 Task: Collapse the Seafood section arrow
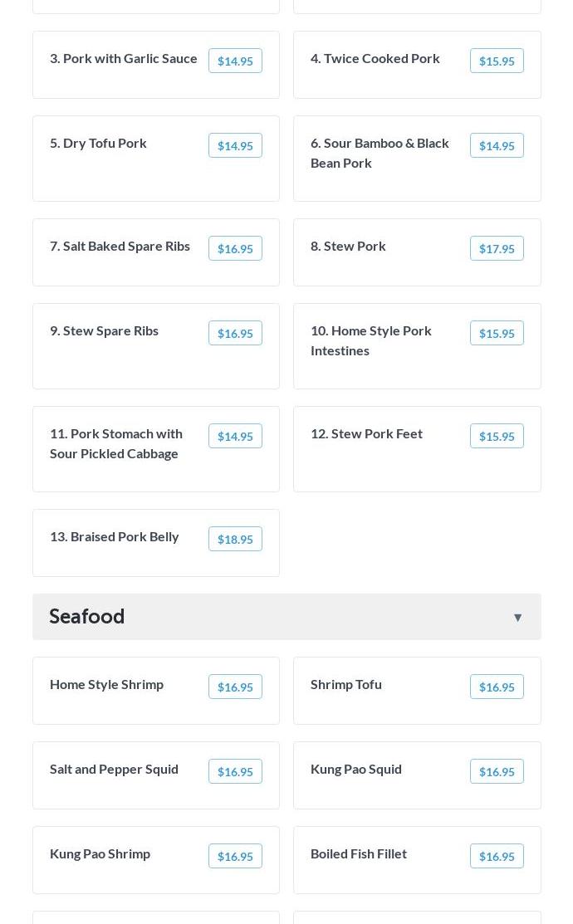coord(517,617)
